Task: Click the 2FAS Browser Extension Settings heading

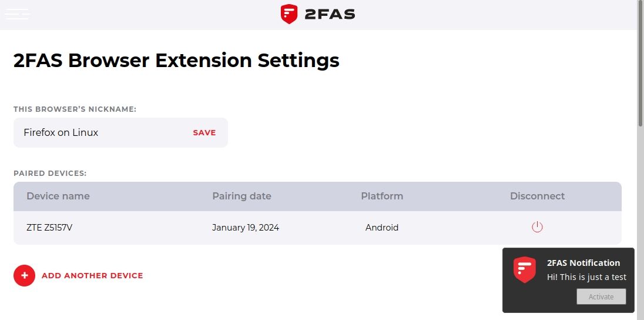Action: coord(176,61)
